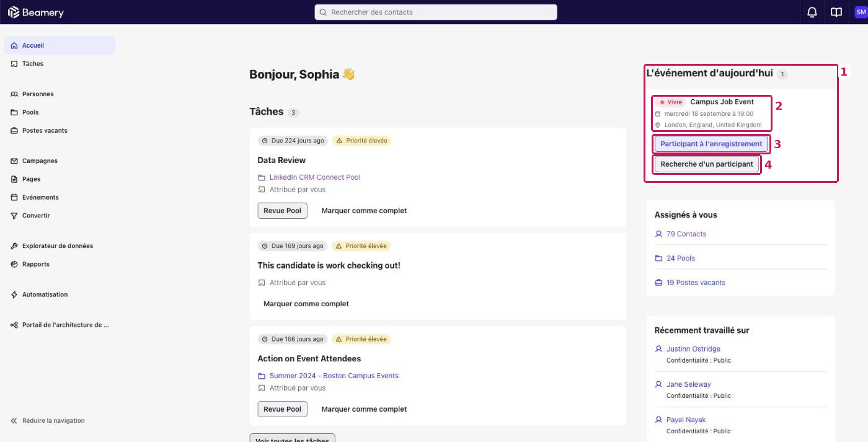Viewport: 868px width, 442px height.
Task: Click the 'Due 169 jours ago' badge
Action: [293, 246]
